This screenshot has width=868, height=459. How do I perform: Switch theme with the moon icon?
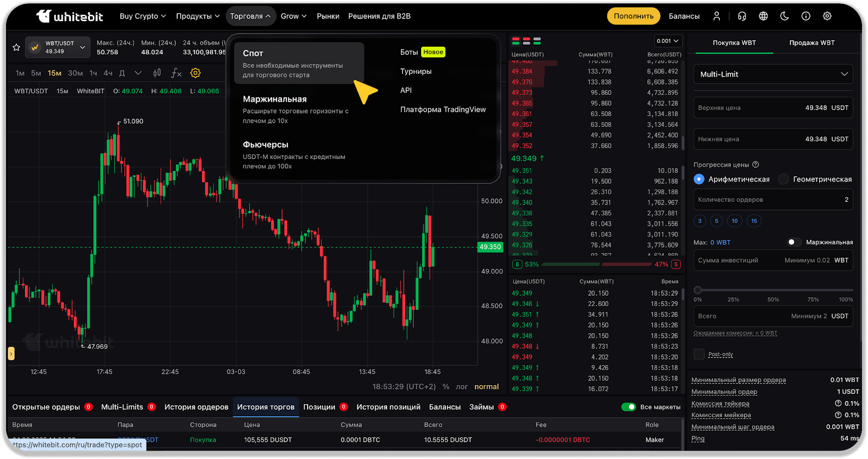click(784, 16)
